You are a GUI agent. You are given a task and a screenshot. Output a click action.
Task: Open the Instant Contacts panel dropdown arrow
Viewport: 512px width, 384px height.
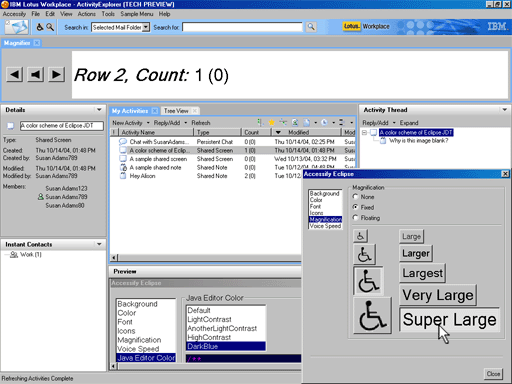[99, 244]
